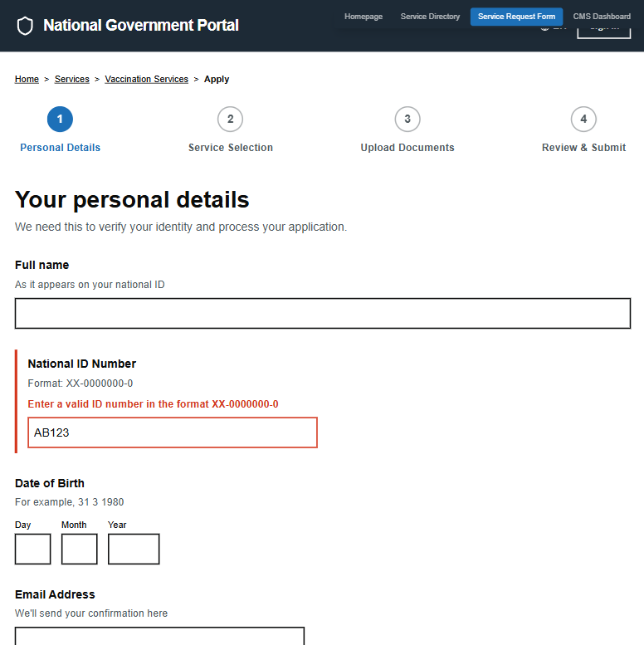Focus the Full name text field
Viewport: 644px width, 645px height.
322,314
